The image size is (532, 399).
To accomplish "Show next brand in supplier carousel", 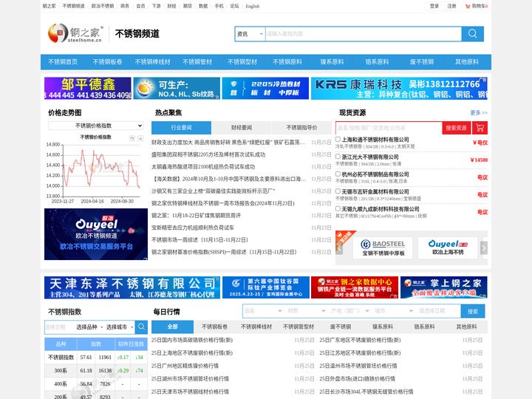I will pyautogui.click(x=484, y=248).
